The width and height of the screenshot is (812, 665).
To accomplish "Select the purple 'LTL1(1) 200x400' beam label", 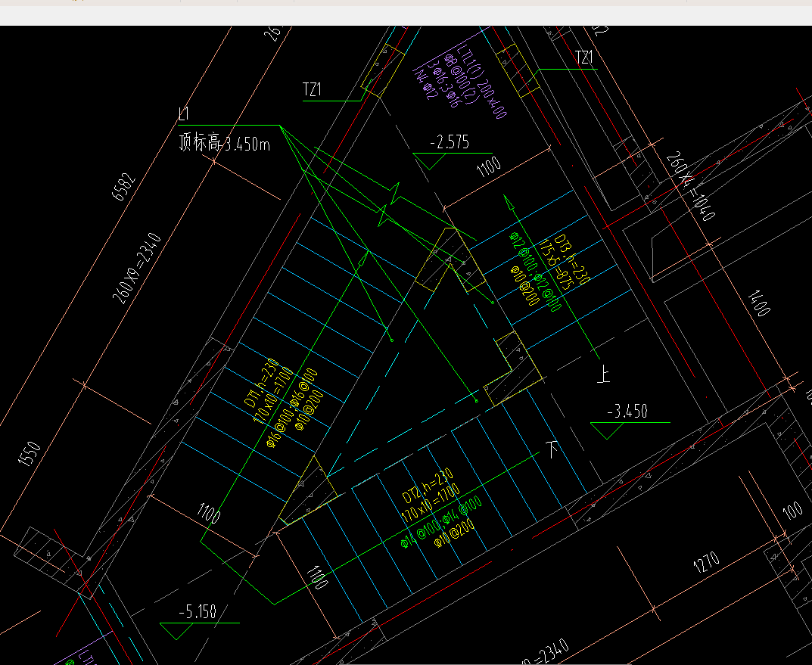I will (482, 81).
